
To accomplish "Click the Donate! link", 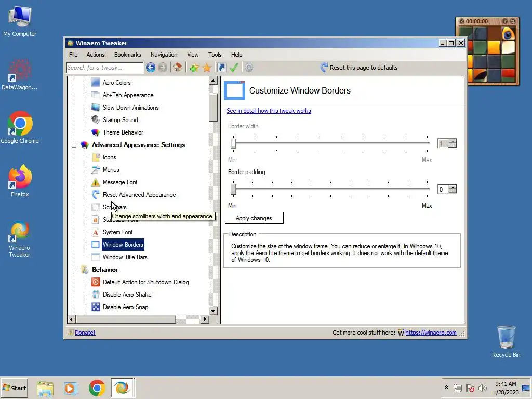I will tap(85, 332).
